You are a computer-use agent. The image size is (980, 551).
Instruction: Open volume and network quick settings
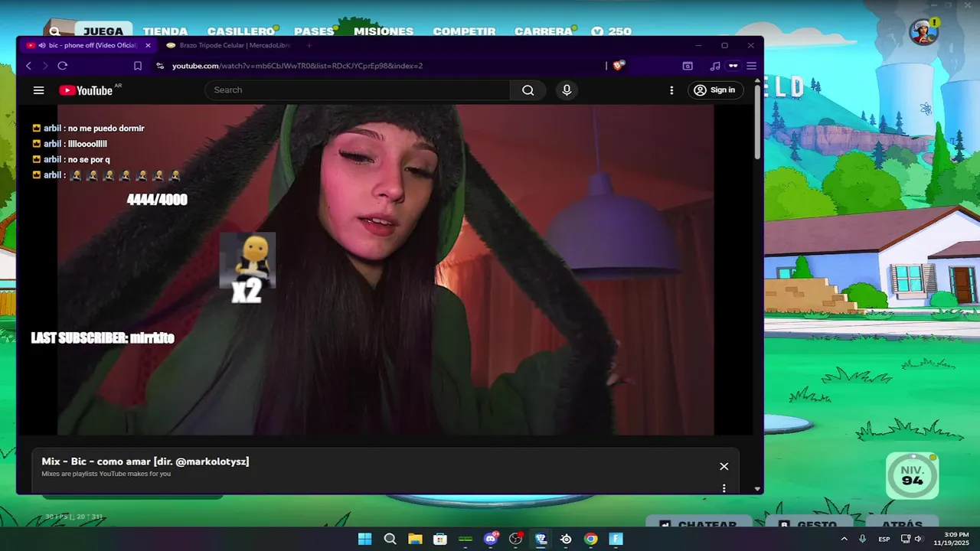[x=911, y=539]
